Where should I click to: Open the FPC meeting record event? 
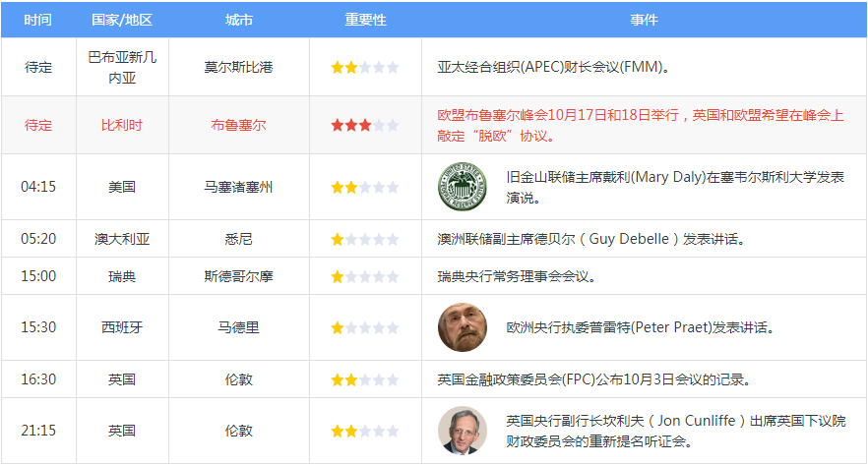(594, 379)
